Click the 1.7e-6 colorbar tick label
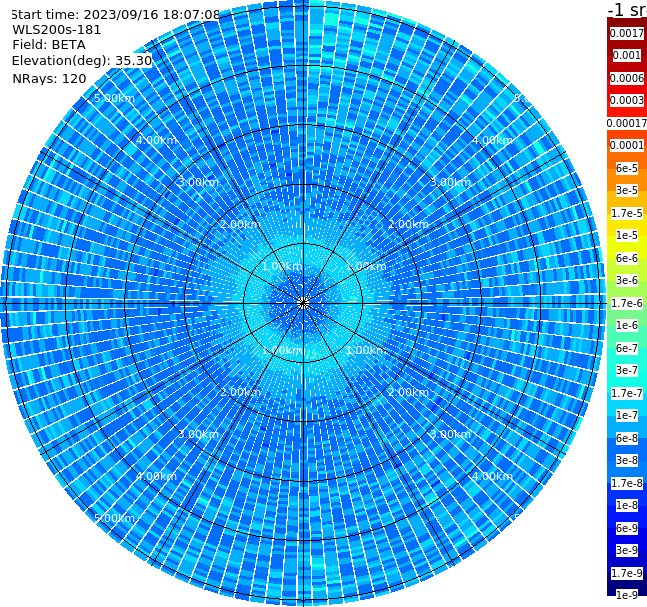The width and height of the screenshot is (647, 607). (627, 303)
